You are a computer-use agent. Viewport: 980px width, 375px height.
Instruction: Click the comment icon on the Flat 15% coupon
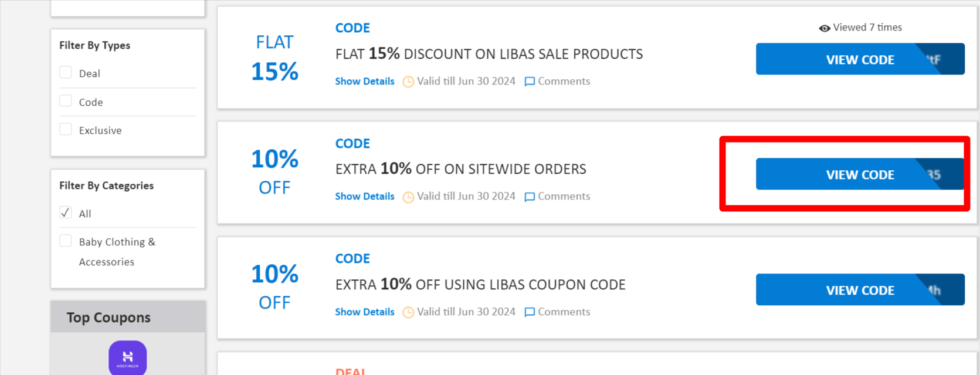coord(530,82)
